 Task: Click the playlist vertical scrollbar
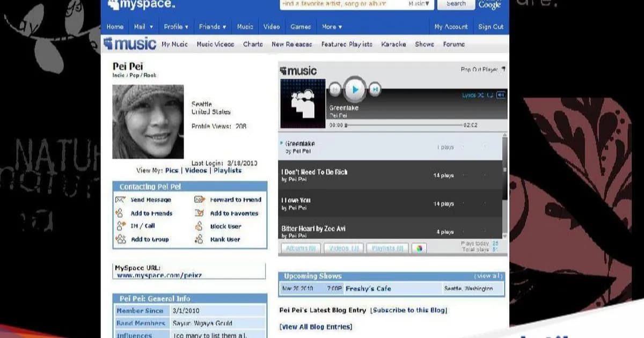coord(504,187)
